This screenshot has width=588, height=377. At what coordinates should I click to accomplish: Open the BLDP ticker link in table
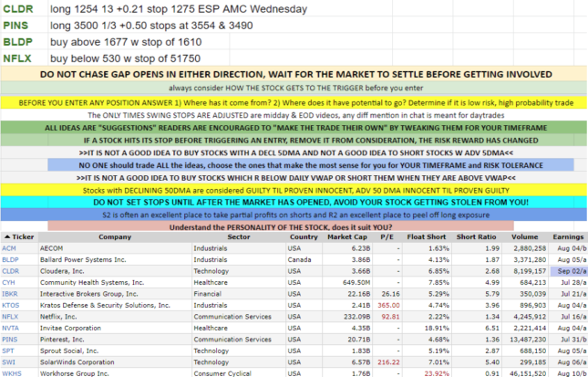tap(10, 259)
